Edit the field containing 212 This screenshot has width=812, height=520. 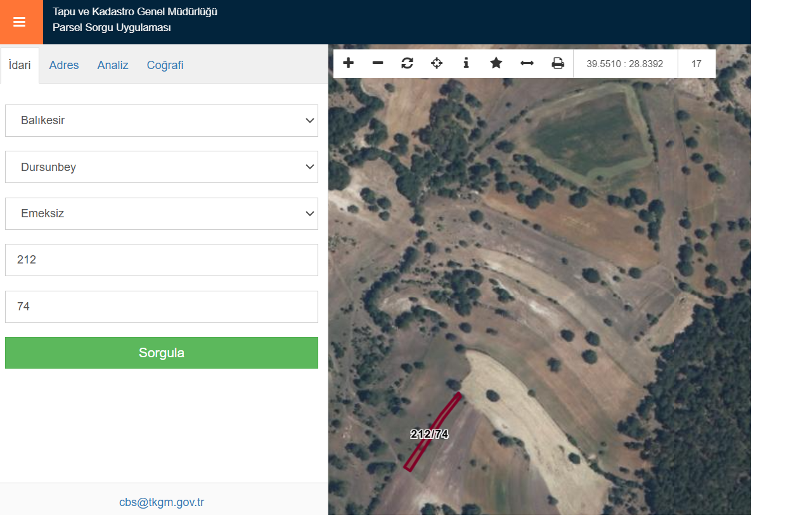point(162,260)
